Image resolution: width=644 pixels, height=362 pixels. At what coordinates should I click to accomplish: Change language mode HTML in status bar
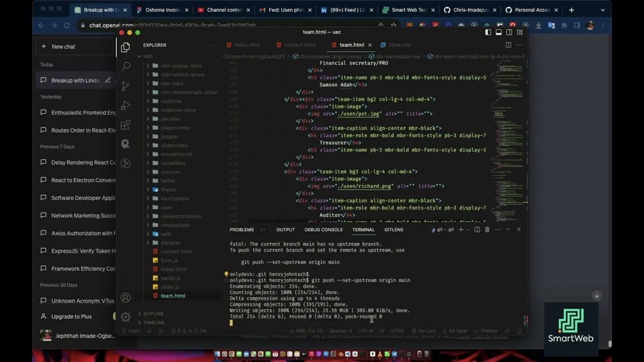tap(397, 331)
